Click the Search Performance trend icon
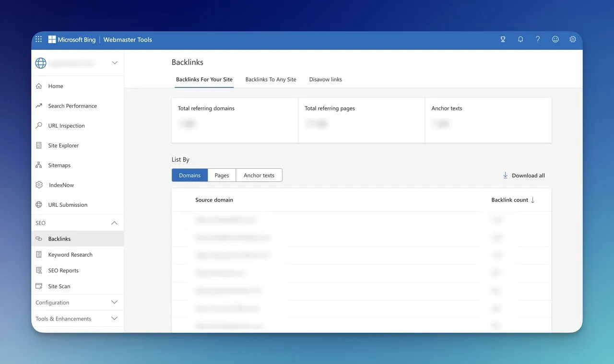 point(39,106)
